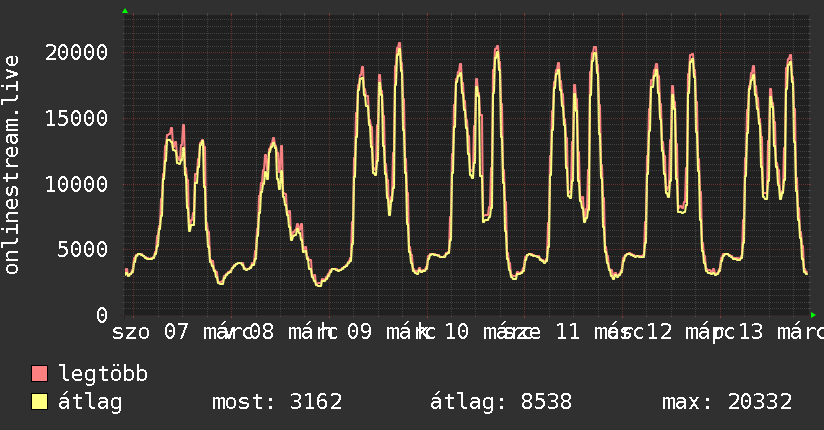Click the pink legtöbb legend swatch

pos(40,374)
